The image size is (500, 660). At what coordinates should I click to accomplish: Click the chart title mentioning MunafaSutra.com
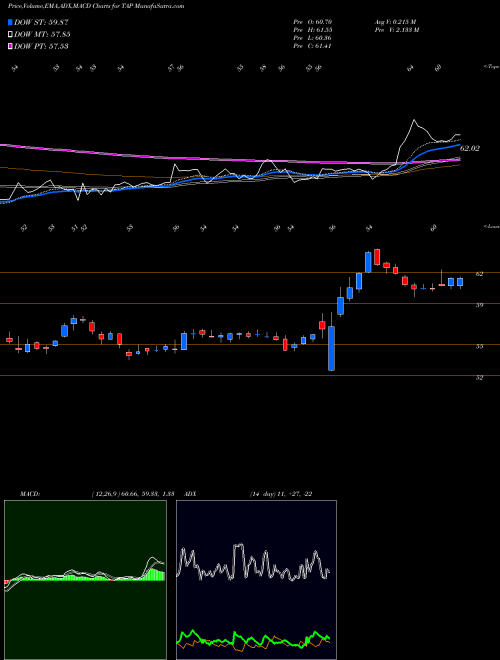96,6
